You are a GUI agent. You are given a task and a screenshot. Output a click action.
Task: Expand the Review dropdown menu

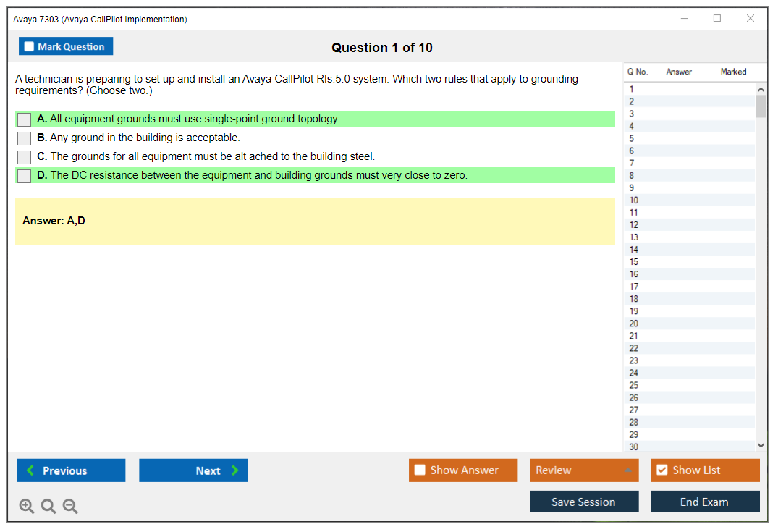pos(627,470)
